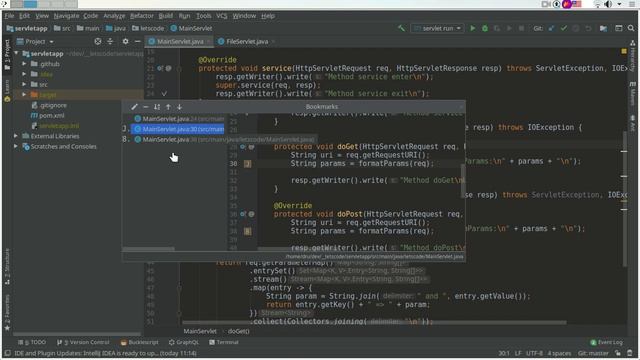Revert changes with the undo arrow icon

coord(588,28)
